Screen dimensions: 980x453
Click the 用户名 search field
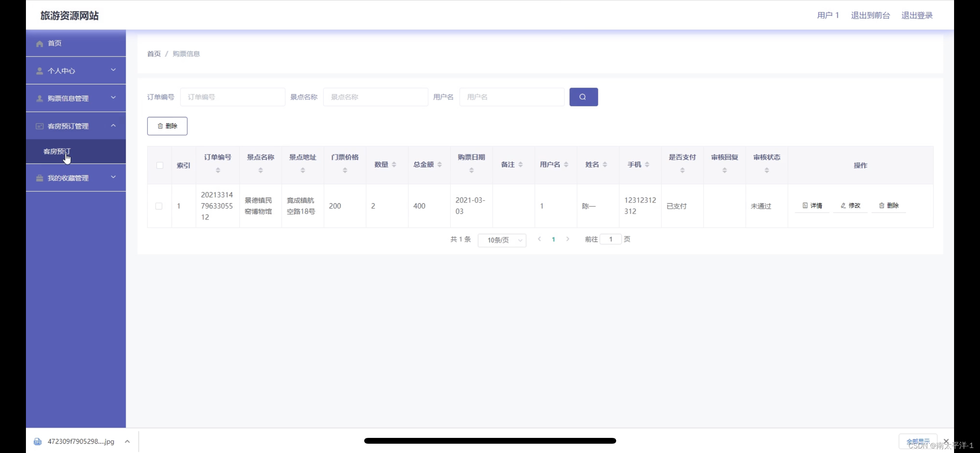tap(512, 97)
